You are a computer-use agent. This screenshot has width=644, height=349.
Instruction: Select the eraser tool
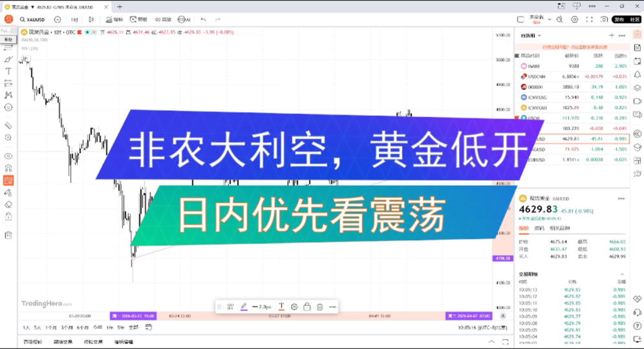(8, 204)
